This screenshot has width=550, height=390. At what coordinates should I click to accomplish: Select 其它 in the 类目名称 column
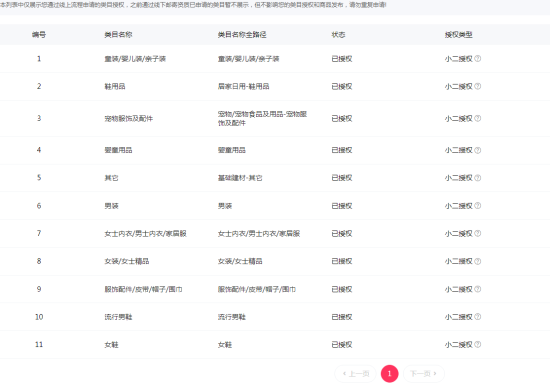point(111,178)
